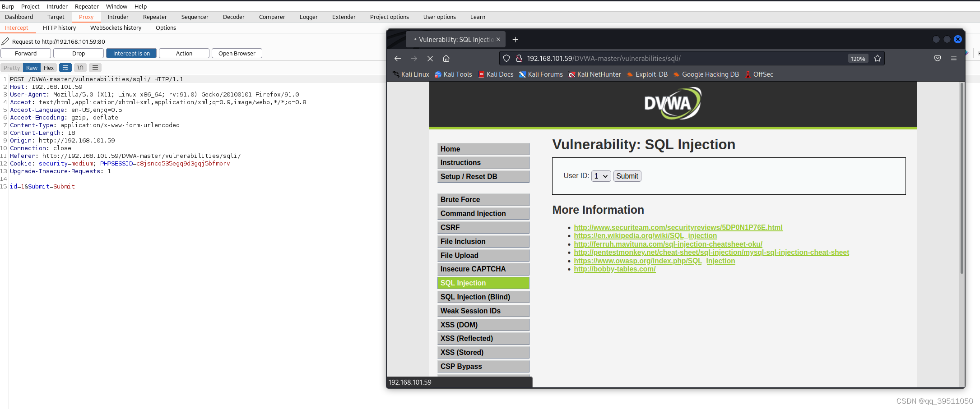Click the shield tracking protection icon
Image resolution: width=980 pixels, height=409 pixels.
(506, 59)
